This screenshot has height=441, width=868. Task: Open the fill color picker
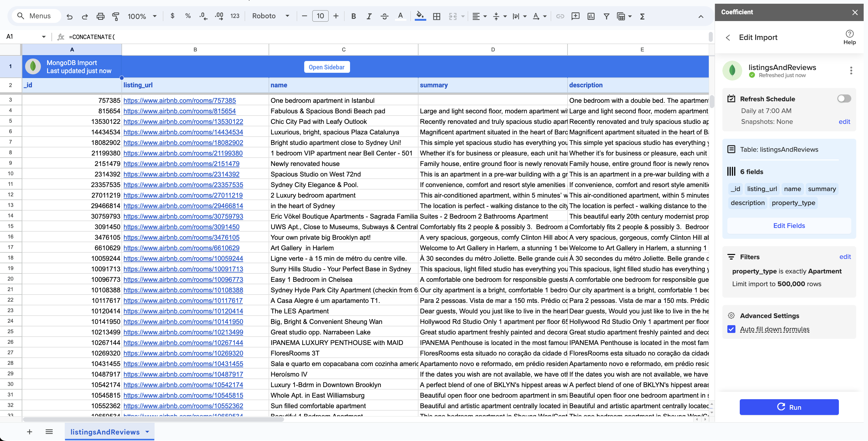(420, 16)
